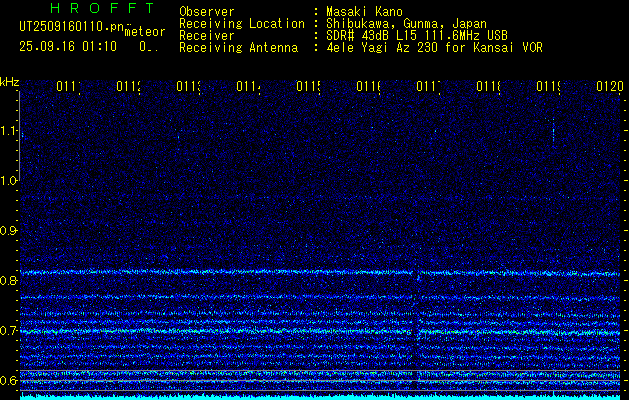Click antenna text 4ele Yagi Az 230 for Kansai VOR

tap(434, 48)
